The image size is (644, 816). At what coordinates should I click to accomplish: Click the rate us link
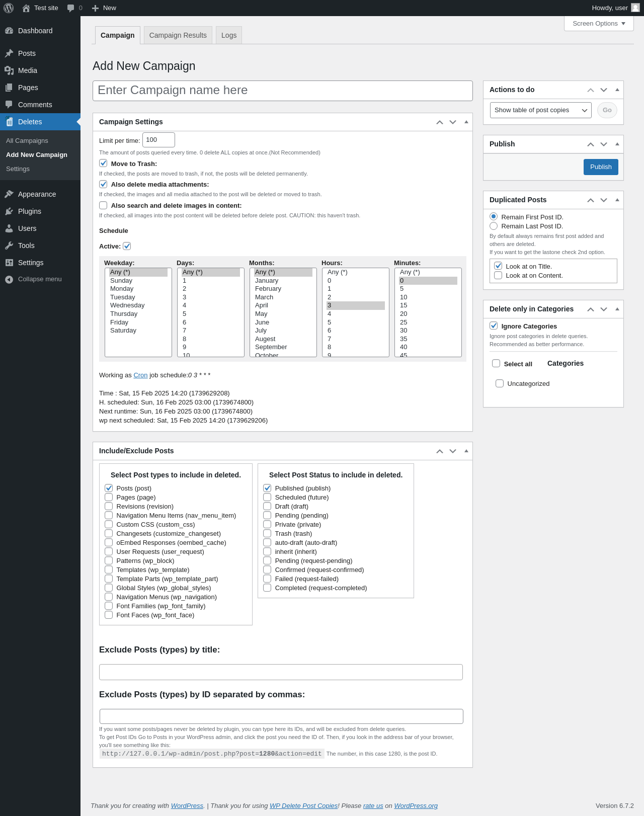[x=373, y=806]
